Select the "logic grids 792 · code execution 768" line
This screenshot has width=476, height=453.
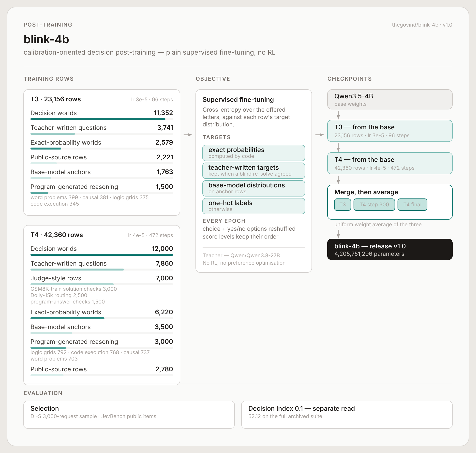coord(90,352)
